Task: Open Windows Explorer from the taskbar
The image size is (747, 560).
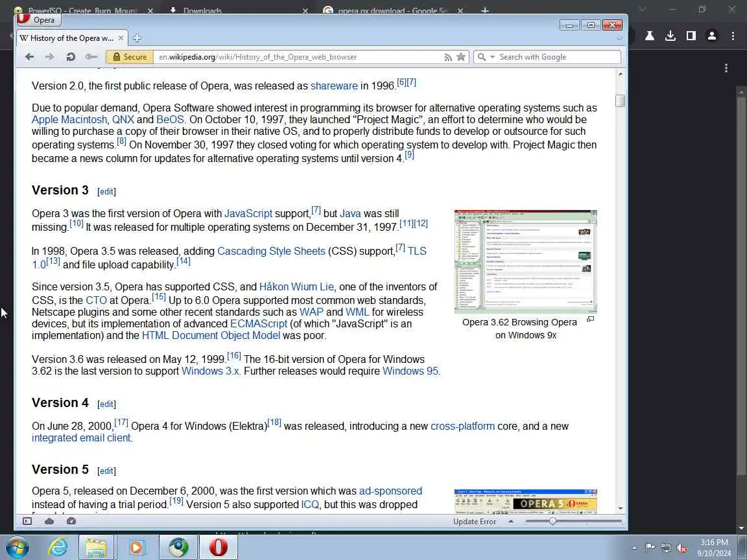Action: pyautogui.click(x=96, y=547)
